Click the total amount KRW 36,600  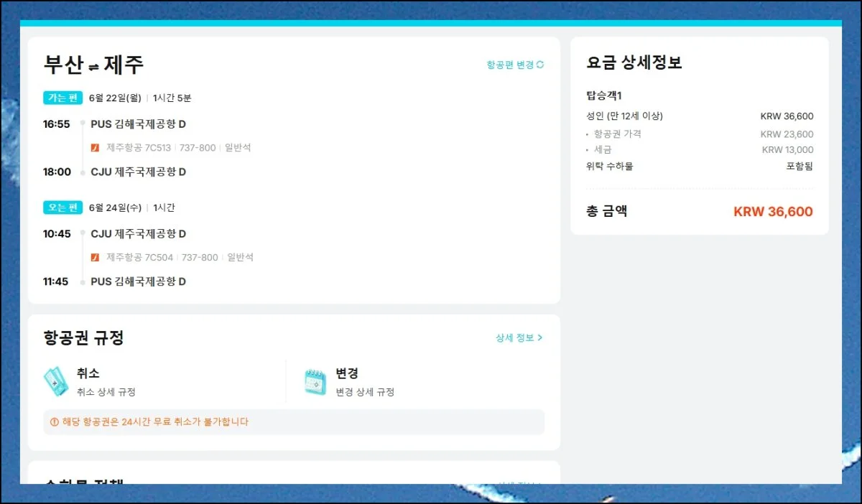(772, 210)
